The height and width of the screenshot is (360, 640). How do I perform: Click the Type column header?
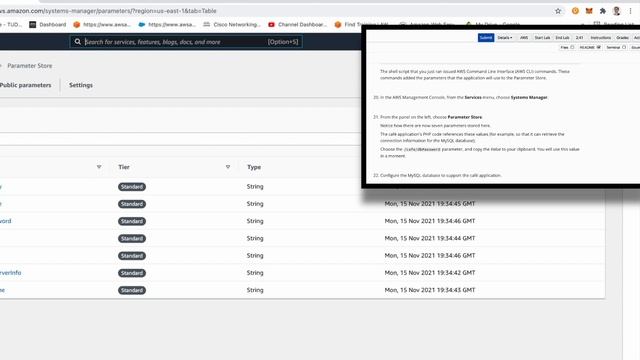pyautogui.click(x=254, y=167)
